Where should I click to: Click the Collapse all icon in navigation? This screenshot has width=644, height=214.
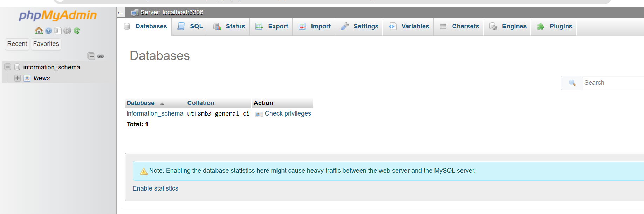pos(91,56)
